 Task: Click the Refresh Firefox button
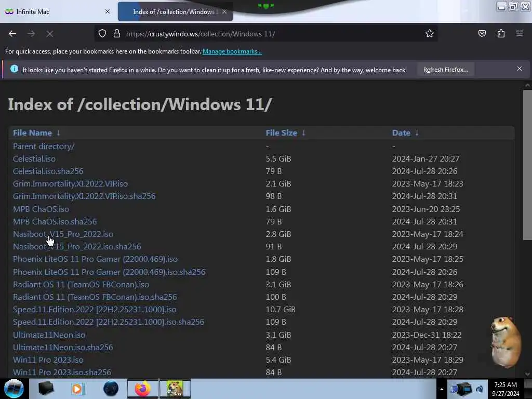[x=445, y=70]
